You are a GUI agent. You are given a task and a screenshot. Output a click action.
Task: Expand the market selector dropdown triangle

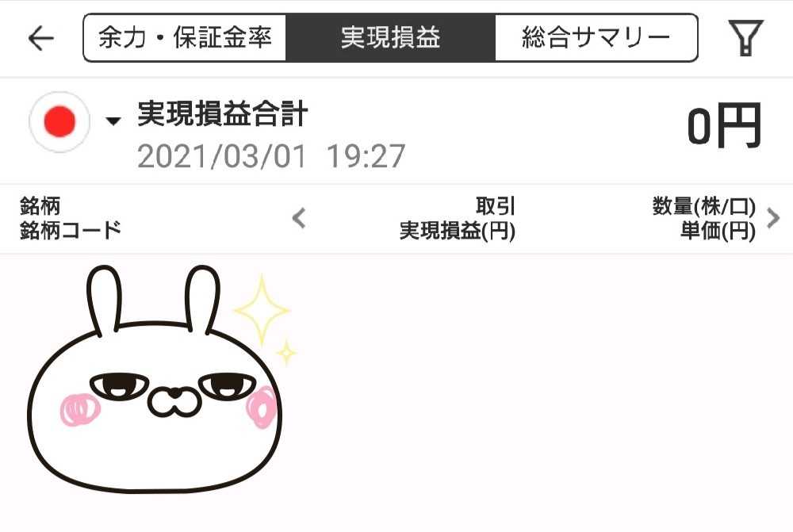pyautogui.click(x=113, y=121)
